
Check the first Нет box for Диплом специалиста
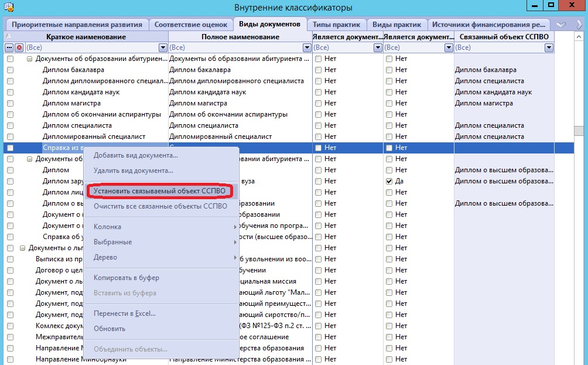pos(319,125)
